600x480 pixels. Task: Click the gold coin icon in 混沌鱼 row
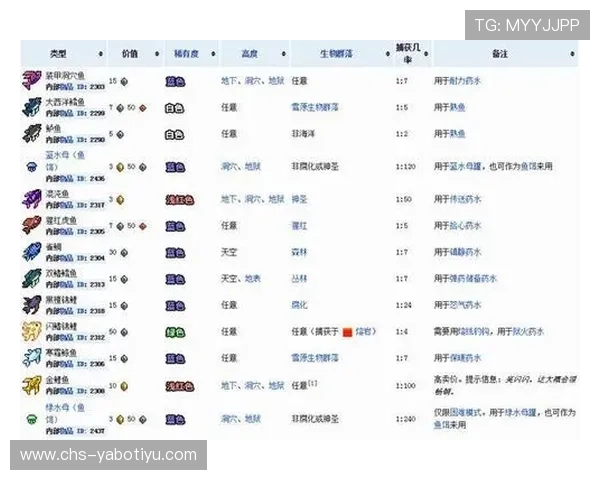pyautogui.click(x=120, y=200)
